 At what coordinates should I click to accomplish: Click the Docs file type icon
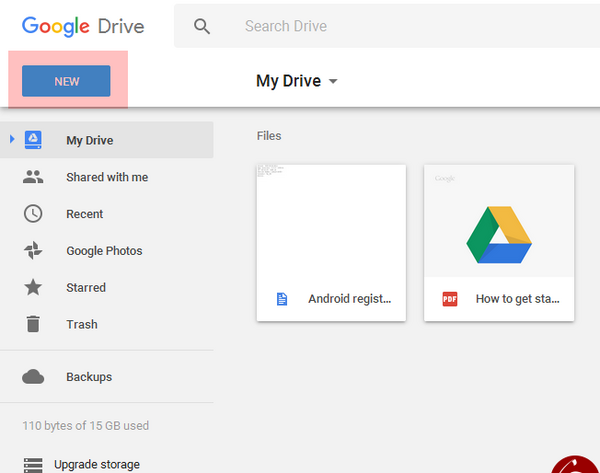tap(282, 299)
